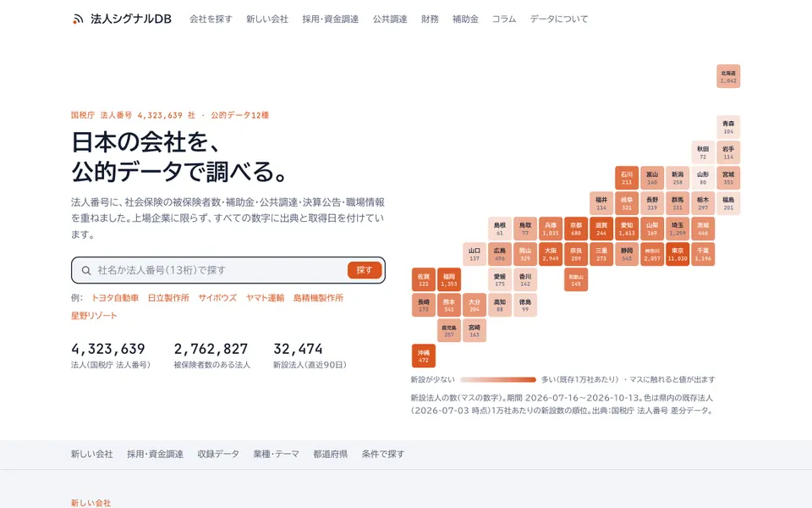812x508 pixels.
Task: Jump to 収録データ section tab
Action: (x=218, y=454)
